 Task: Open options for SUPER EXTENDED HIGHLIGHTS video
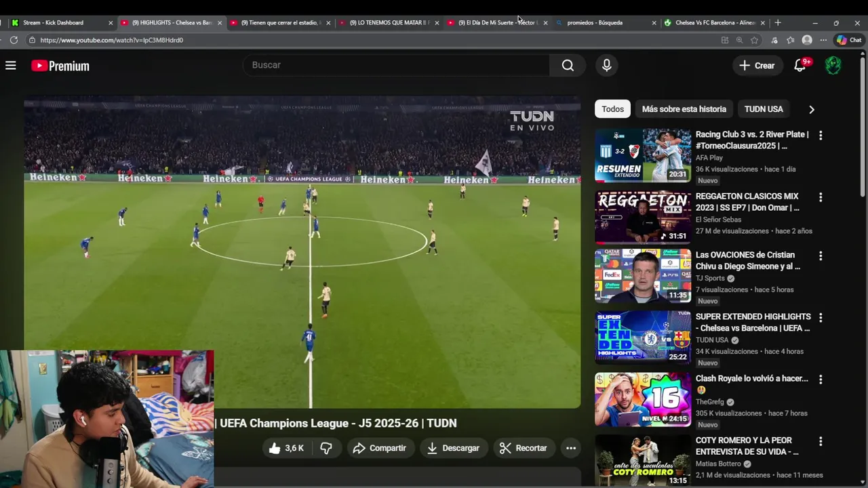(x=821, y=318)
